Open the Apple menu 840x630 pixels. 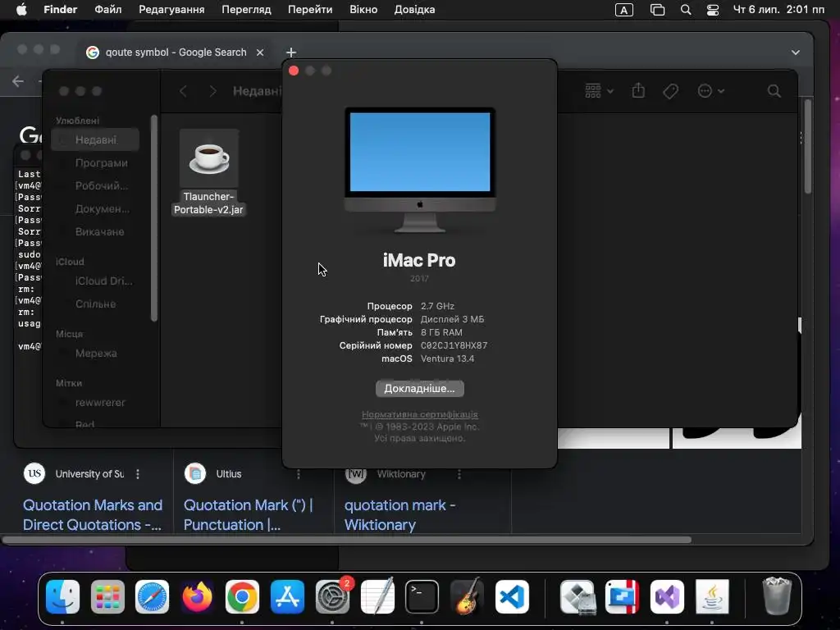point(21,10)
